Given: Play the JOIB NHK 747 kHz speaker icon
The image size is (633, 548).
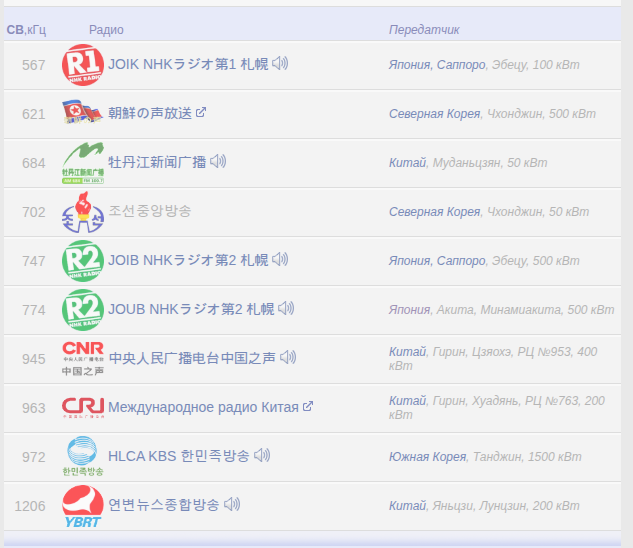Looking at the screenshot, I should click(280, 259).
